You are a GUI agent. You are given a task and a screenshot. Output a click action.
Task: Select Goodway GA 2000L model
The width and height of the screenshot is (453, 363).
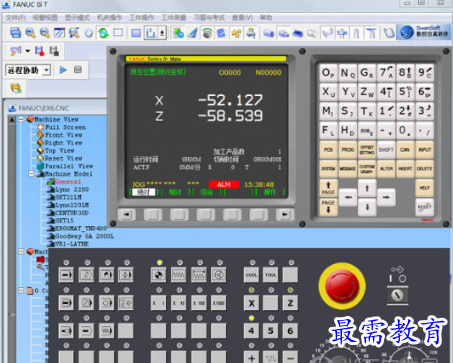[x=85, y=236]
